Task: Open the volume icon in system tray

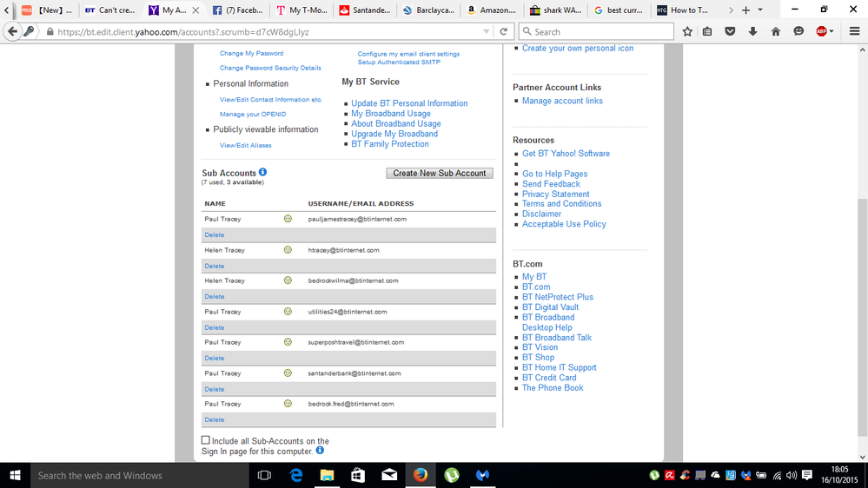Action: 792,475
